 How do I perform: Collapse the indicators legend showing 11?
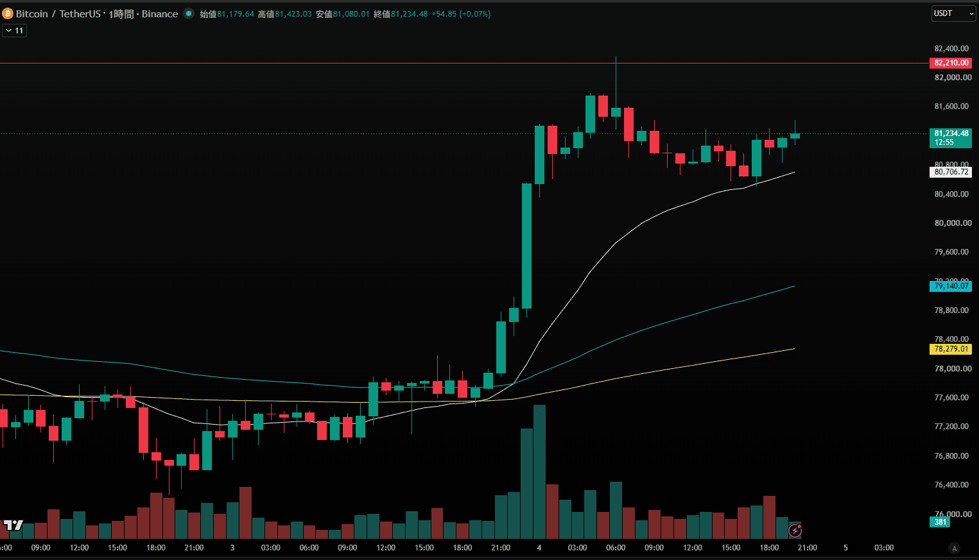pos(14,31)
